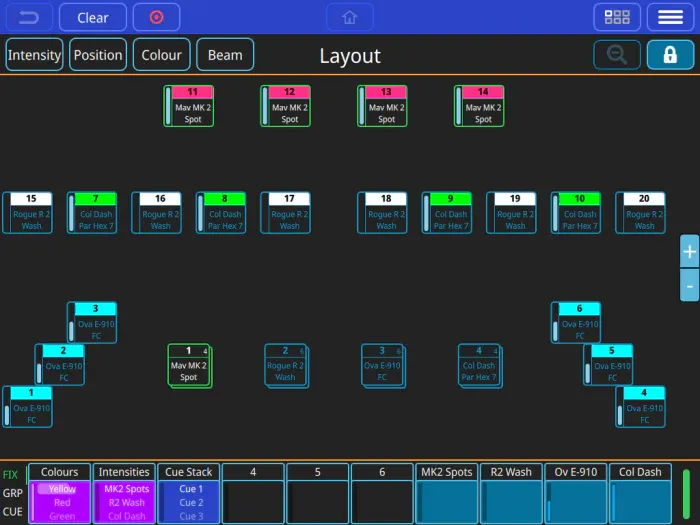Select MK2 Spots in Intensities list
The width and height of the screenshot is (700, 525).
(126, 489)
